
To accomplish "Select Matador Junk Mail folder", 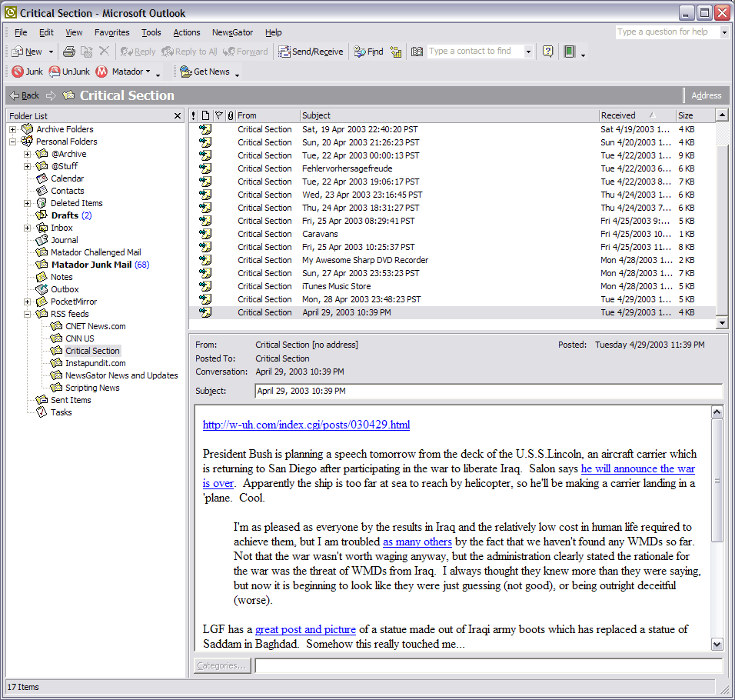I will pos(91,265).
